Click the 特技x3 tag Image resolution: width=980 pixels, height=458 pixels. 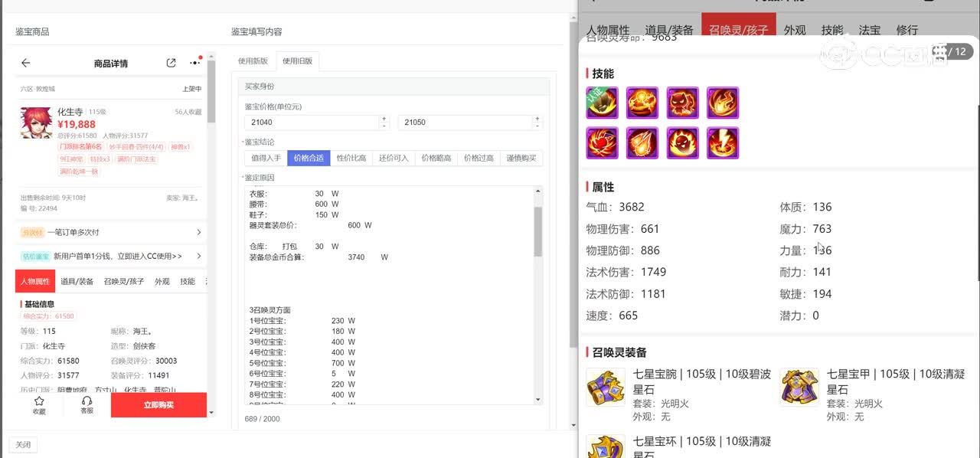(x=100, y=159)
